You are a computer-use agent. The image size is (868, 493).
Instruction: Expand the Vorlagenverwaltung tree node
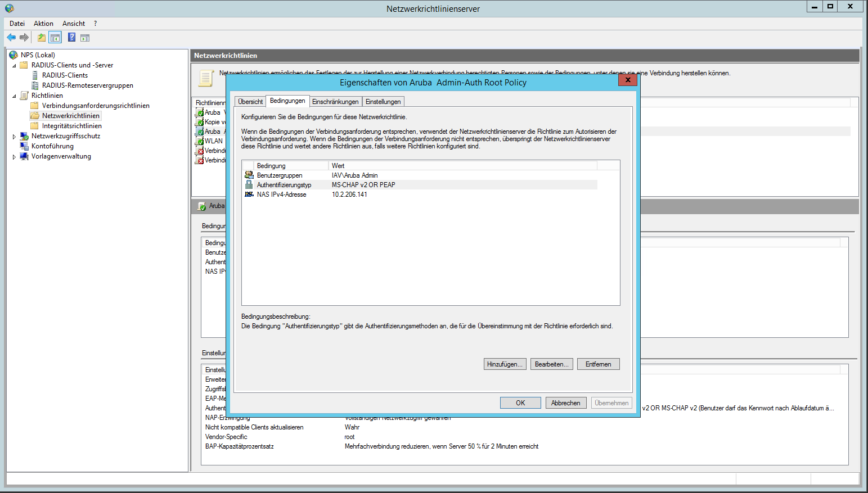[x=14, y=157]
